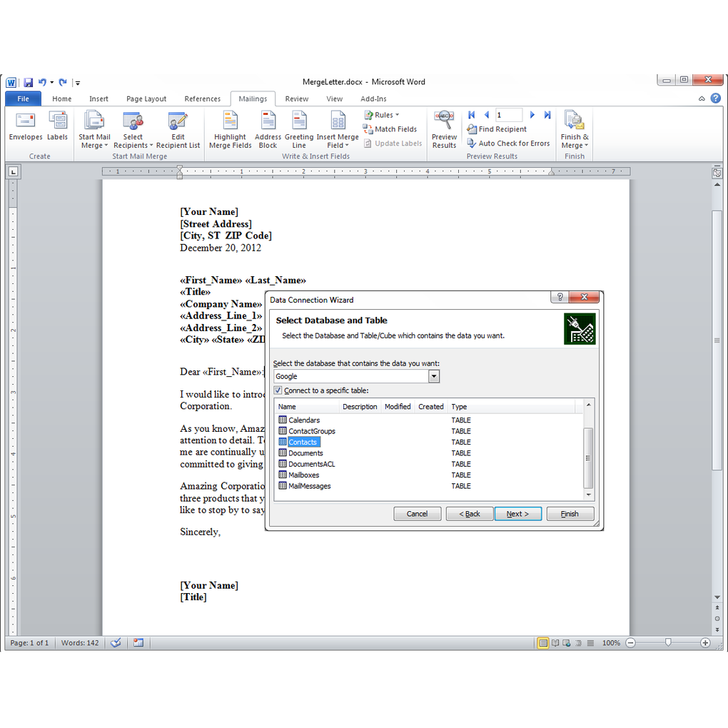The width and height of the screenshot is (728, 728).
Task: Open the Rules dropdown
Action: 382,115
